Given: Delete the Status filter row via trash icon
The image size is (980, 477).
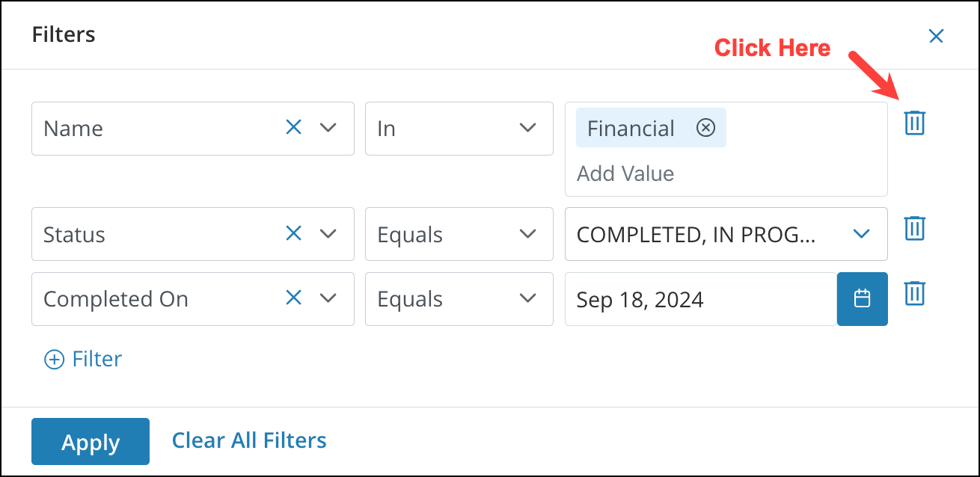Looking at the screenshot, I should (914, 229).
